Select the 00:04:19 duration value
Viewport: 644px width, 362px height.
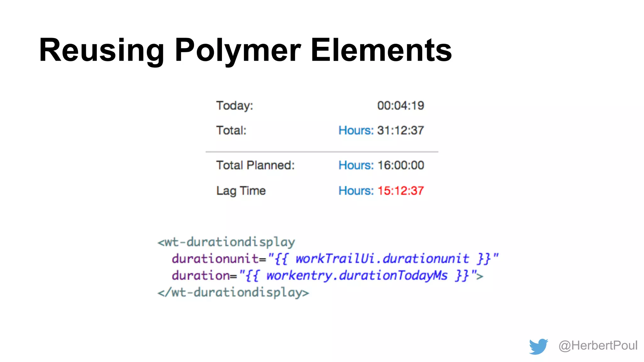click(401, 106)
